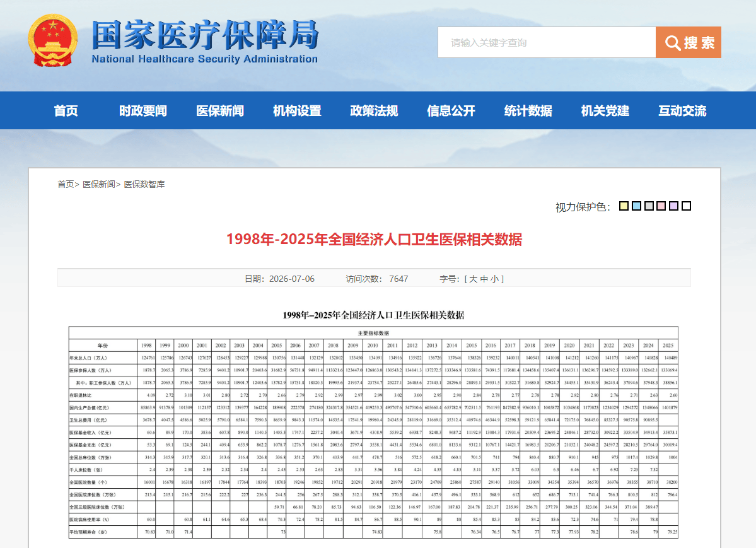
Task: Click the table caption 主要指标数据
Action: point(373,334)
